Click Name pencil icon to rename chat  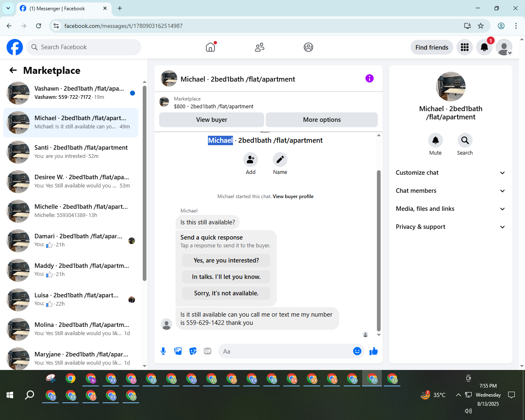point(280,160)
